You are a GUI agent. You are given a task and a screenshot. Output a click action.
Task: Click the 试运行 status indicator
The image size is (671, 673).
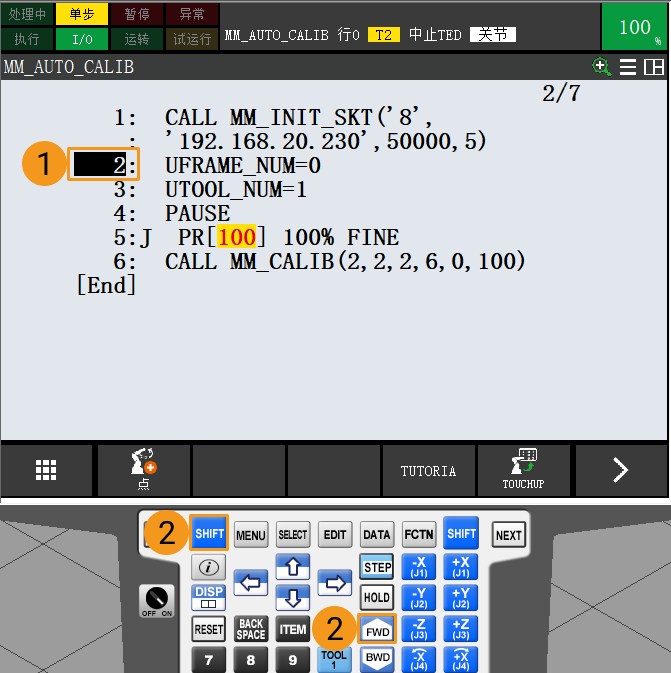[192, 39]
